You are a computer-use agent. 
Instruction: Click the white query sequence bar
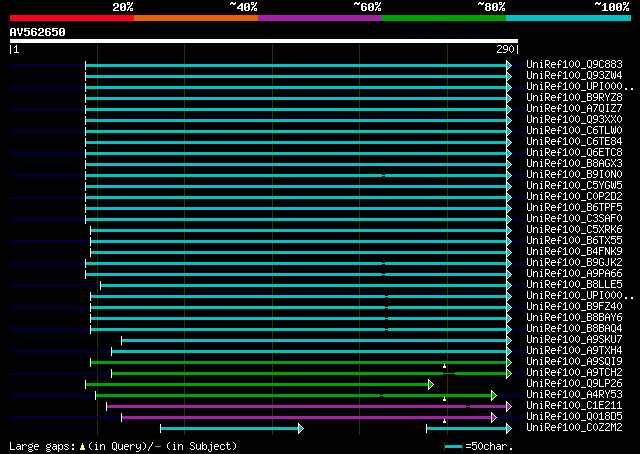(x=264, y=41)
